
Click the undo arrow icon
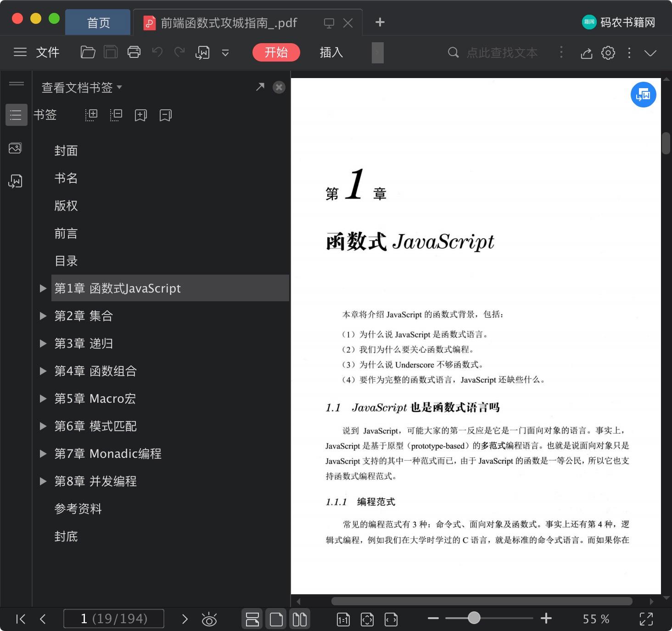[157, 52]
